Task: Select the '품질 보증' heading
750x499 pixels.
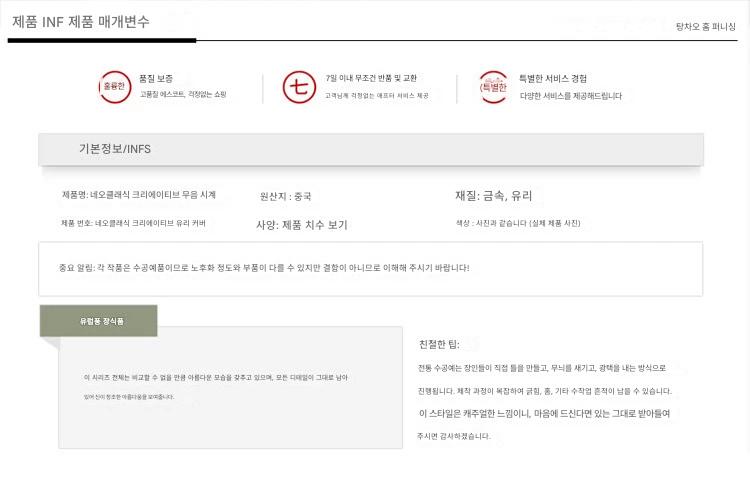Action: click(x=155, y=78)
